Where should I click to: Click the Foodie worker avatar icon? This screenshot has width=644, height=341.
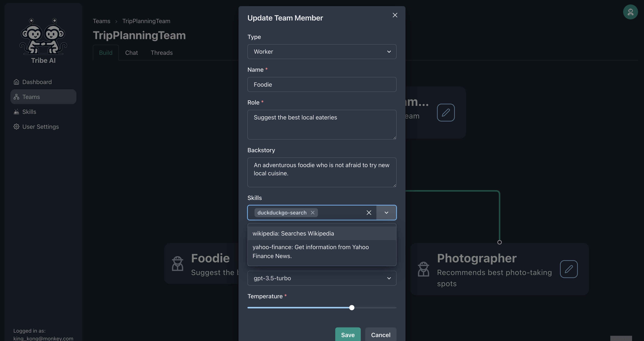coord(178,263)
